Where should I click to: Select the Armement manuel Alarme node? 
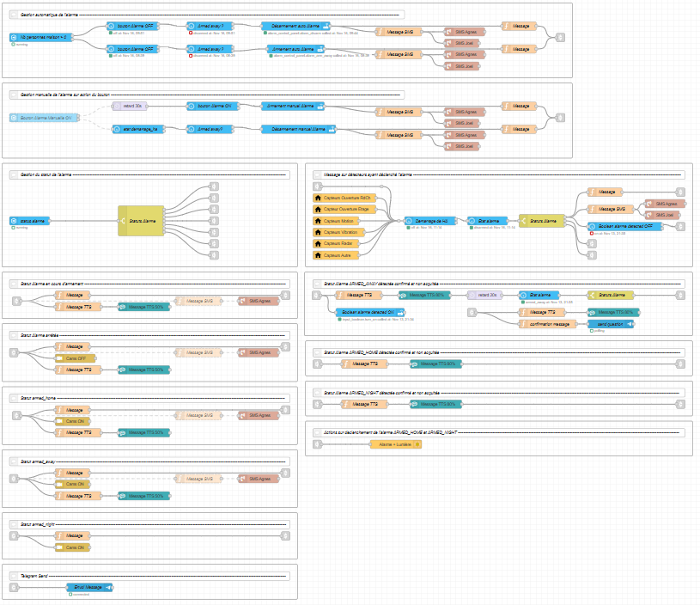[x=292, y=106]
